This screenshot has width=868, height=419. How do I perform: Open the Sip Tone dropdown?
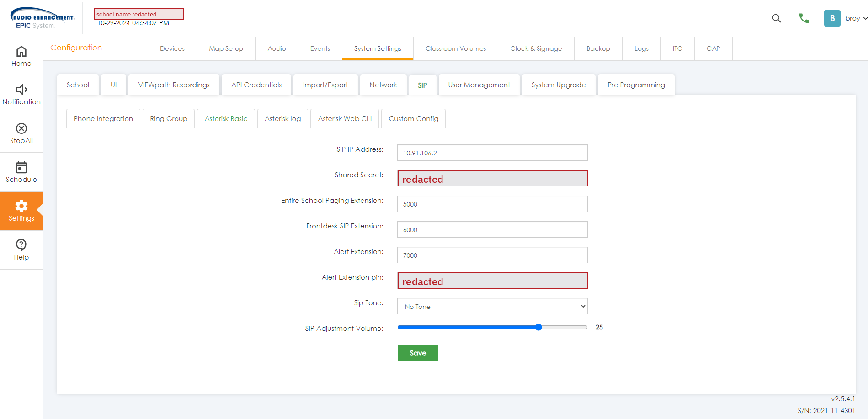coord(492,306)
